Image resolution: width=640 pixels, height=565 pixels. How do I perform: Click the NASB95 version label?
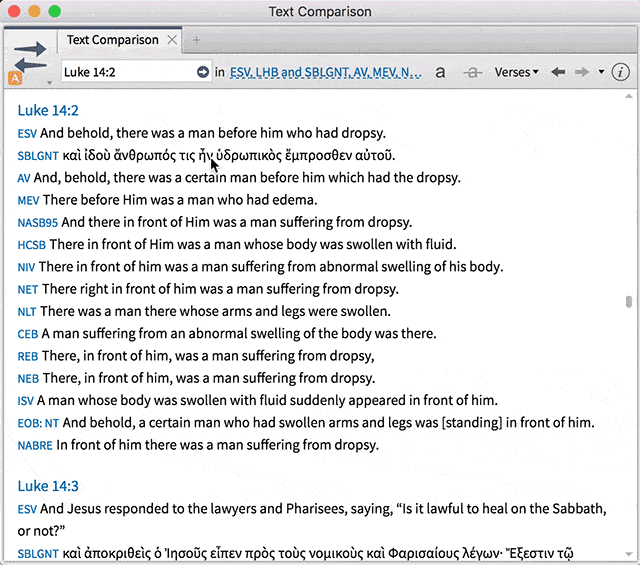(x=38, y=222)
